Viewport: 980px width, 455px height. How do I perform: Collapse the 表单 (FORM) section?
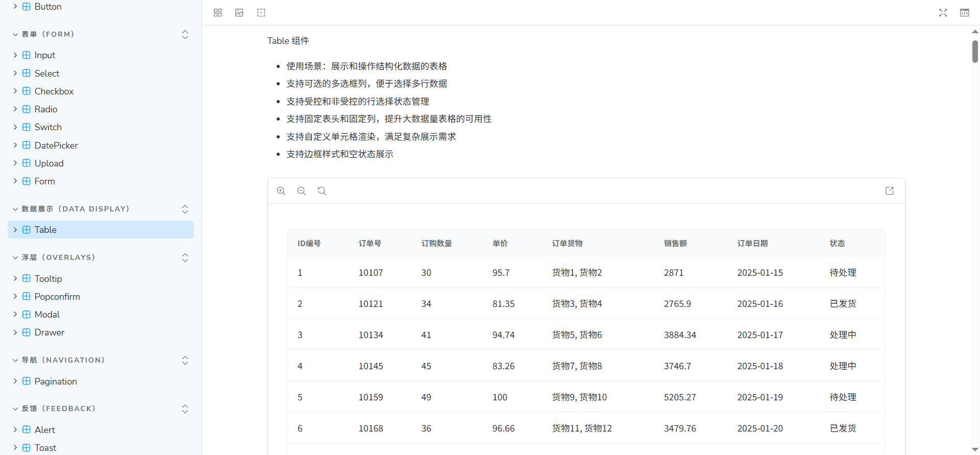(x=15, y=35)
